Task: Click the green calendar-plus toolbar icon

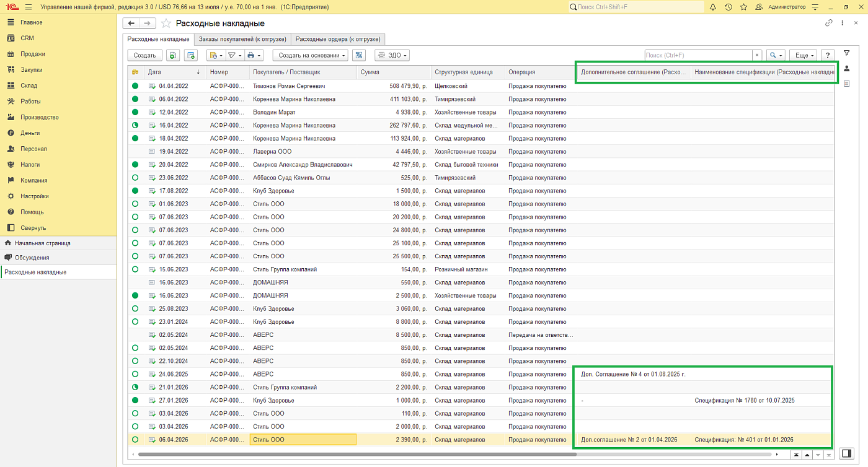Action: tap(191, 55)
